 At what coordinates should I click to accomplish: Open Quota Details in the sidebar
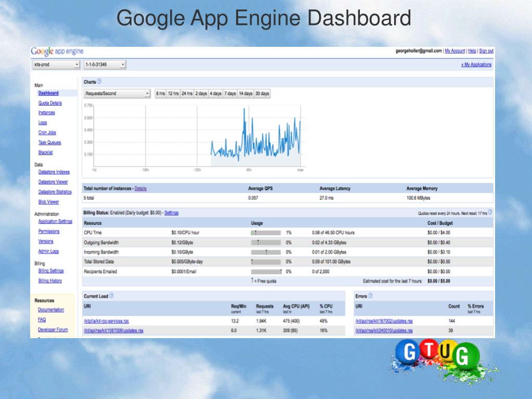click(x=50, y=103)
